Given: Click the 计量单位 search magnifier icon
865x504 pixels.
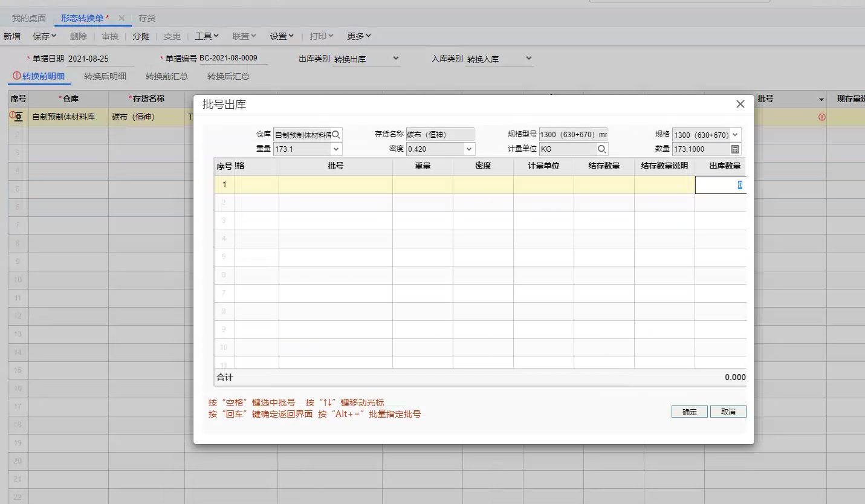Looking at the screenshot, I should pos(602,149).
